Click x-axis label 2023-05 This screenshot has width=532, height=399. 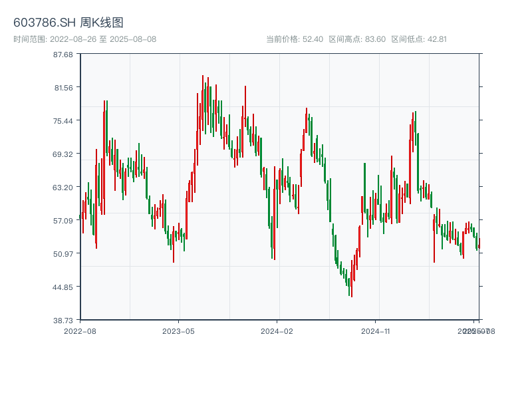178,331
